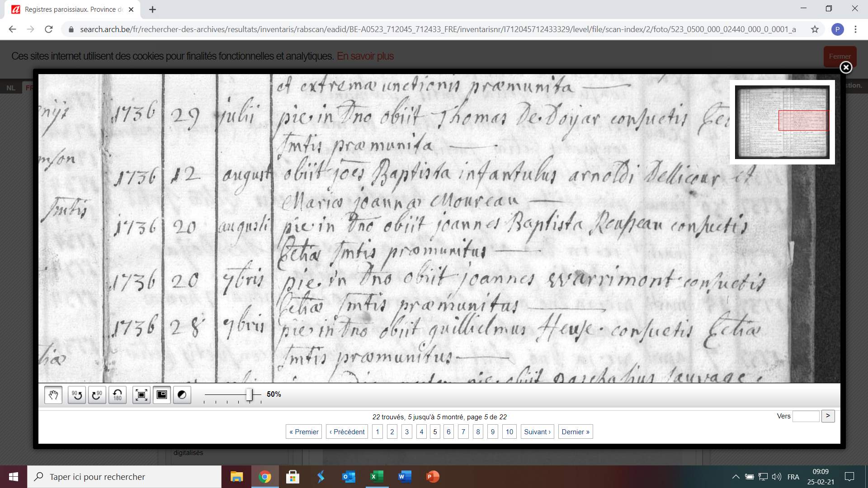Click the red region in navigator thumbnail
Image resolution: width=868 pixels, height=488 pixels.
[x=803, y=121]
